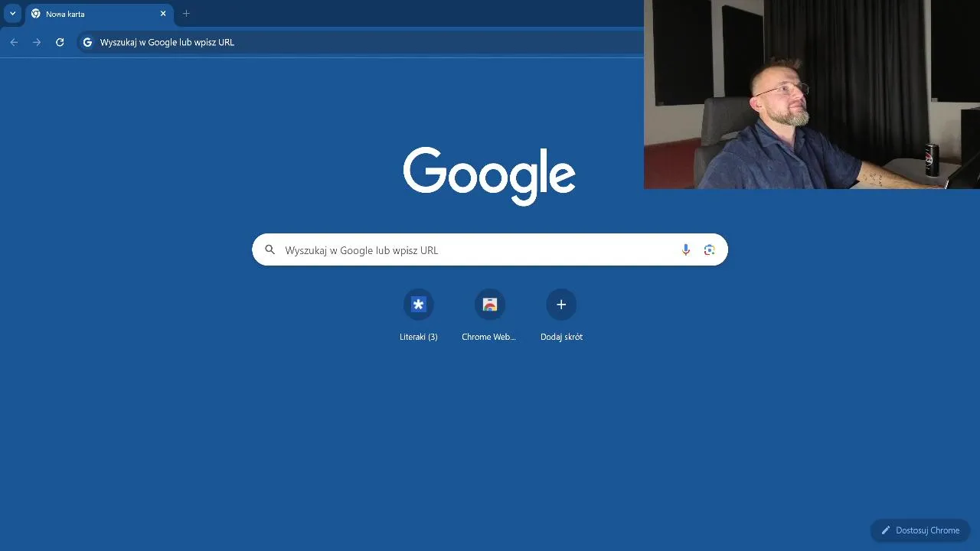Start voice search with microphone icon

click(x=686, y=249)
